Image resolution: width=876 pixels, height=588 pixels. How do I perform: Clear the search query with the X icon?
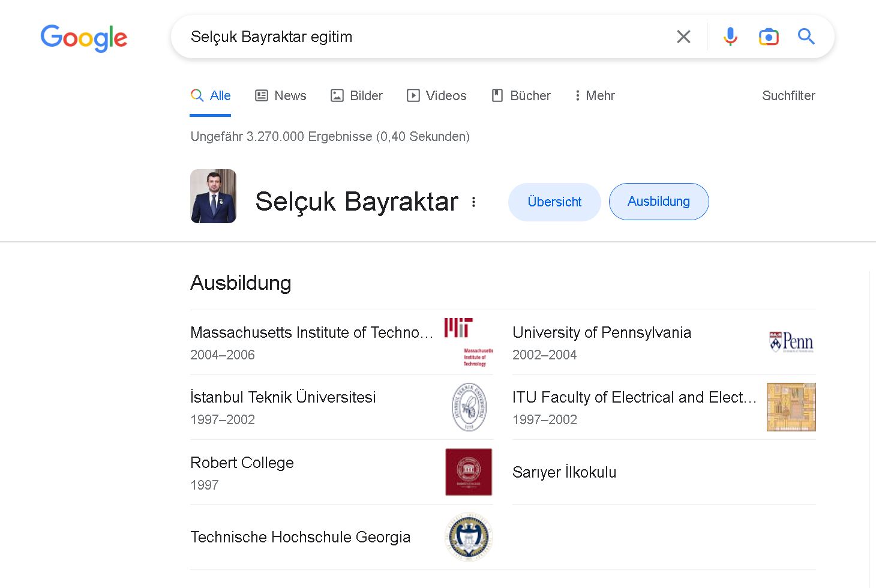click(683, 37)
